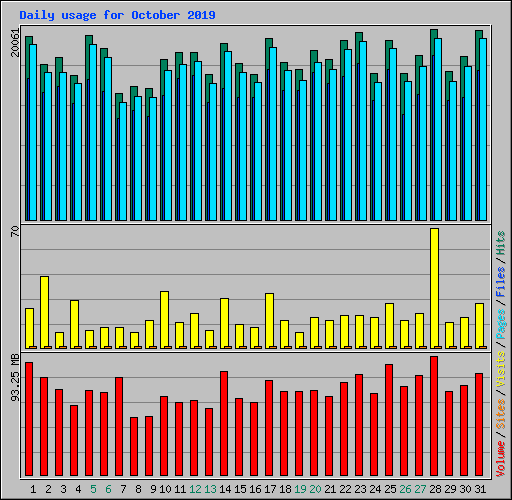512x500 pixels.
Task: Click the day 28 axis label
Action: [x=435, y=489]
